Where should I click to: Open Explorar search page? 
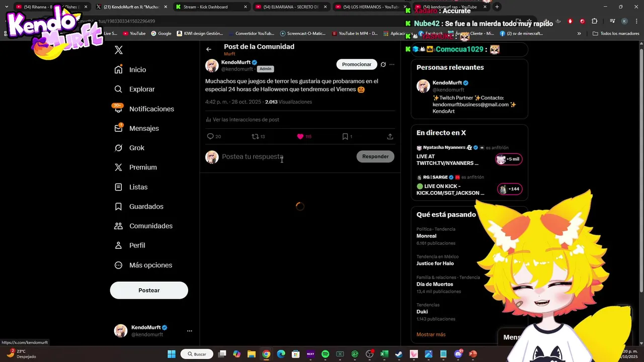point(134,89)
